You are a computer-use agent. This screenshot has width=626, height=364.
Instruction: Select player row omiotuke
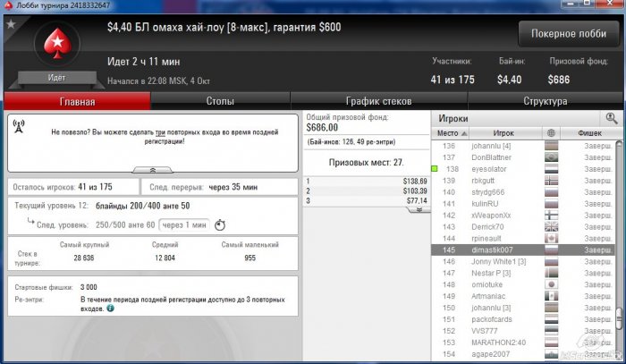[x=523, y=284]
